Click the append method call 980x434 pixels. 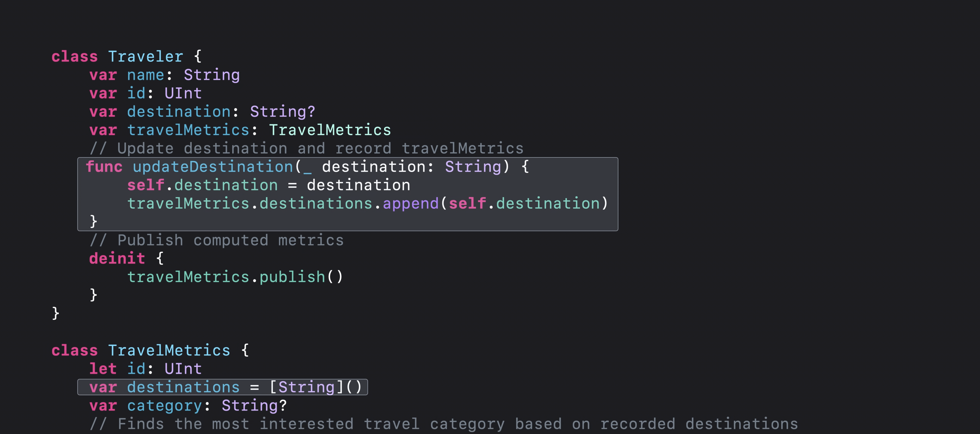pos(411,203)
